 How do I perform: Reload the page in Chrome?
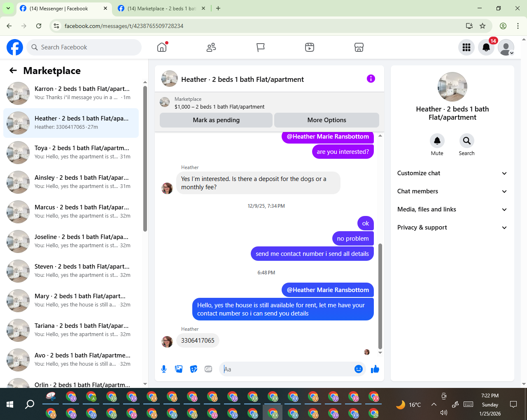[x=39, y=26]
